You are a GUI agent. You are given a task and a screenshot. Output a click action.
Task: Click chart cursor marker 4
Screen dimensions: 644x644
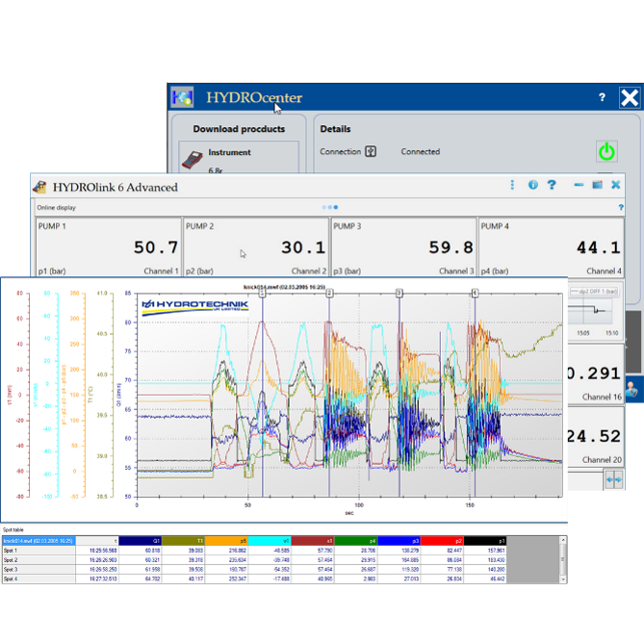pos(475,293)
